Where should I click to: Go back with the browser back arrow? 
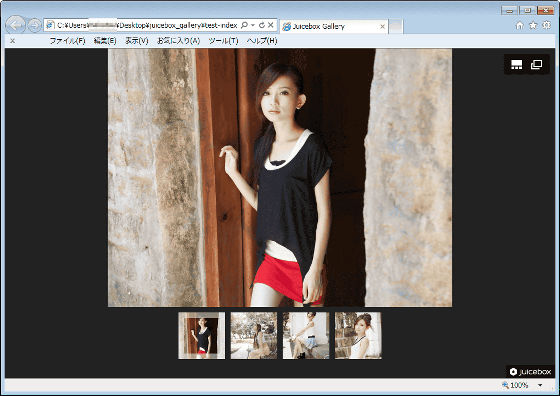(16, 25)
